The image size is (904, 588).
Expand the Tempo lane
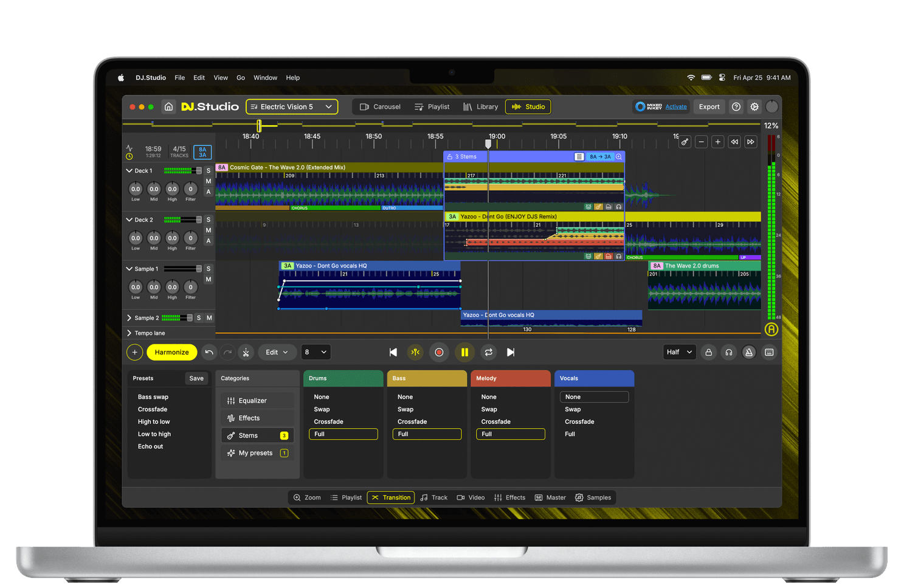click(x=129, y=333)
